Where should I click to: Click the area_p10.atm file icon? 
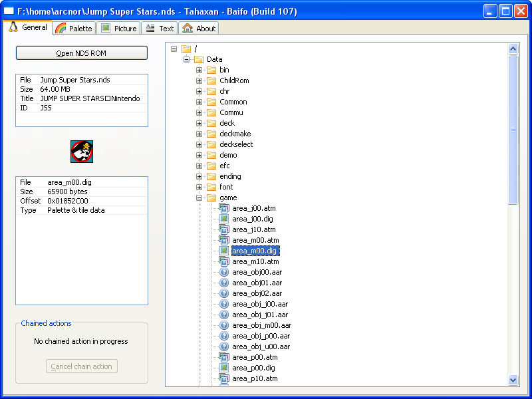[224, 378]
